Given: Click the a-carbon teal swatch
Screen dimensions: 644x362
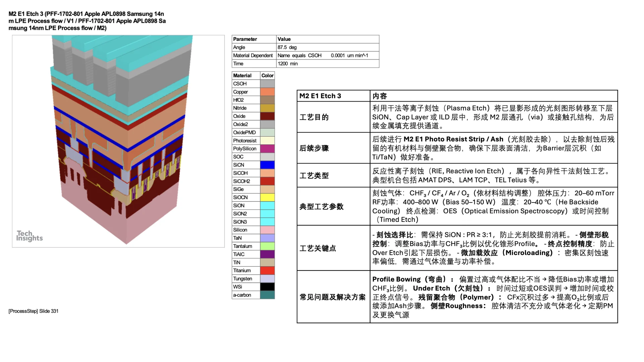Looking at the screenshot, I should point(267,295).
